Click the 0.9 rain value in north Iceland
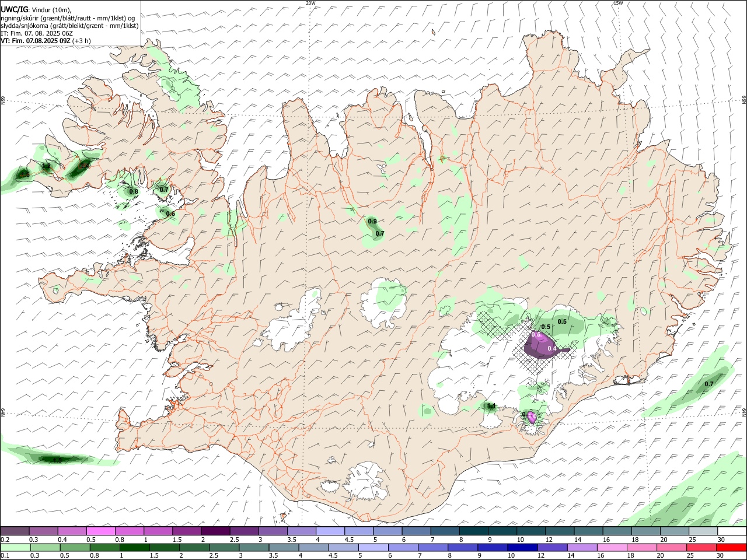747x560 pixels. tap(372, 221)
